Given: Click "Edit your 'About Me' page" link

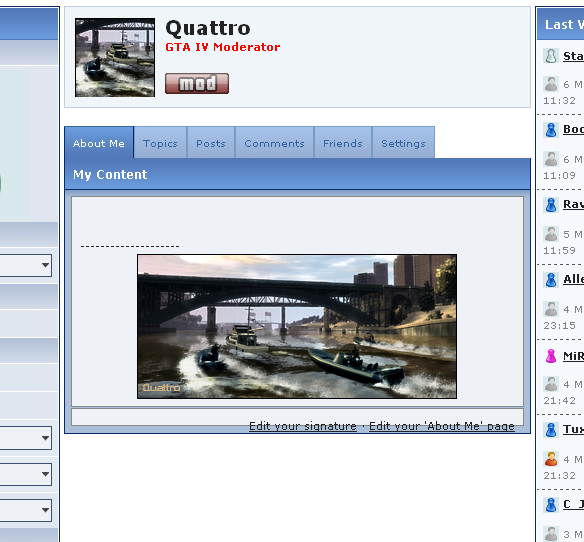Looking at the screenshot, I should click(442, 426).
